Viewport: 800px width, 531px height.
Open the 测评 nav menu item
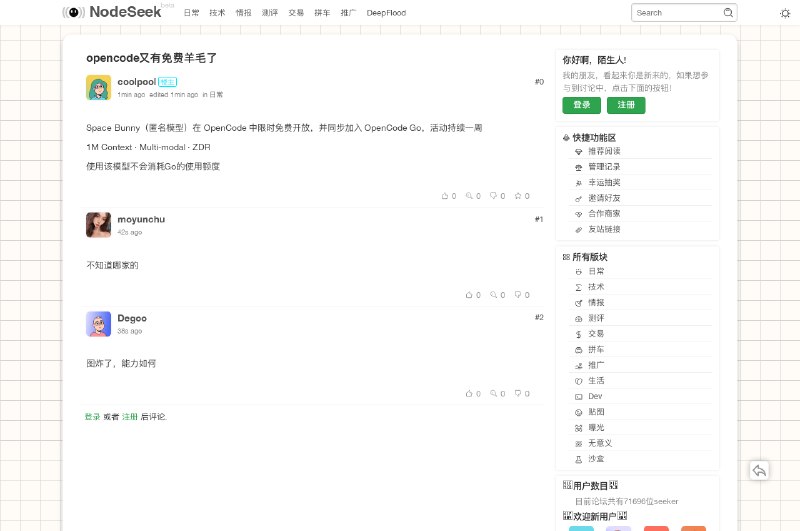(x=270, y=13)
